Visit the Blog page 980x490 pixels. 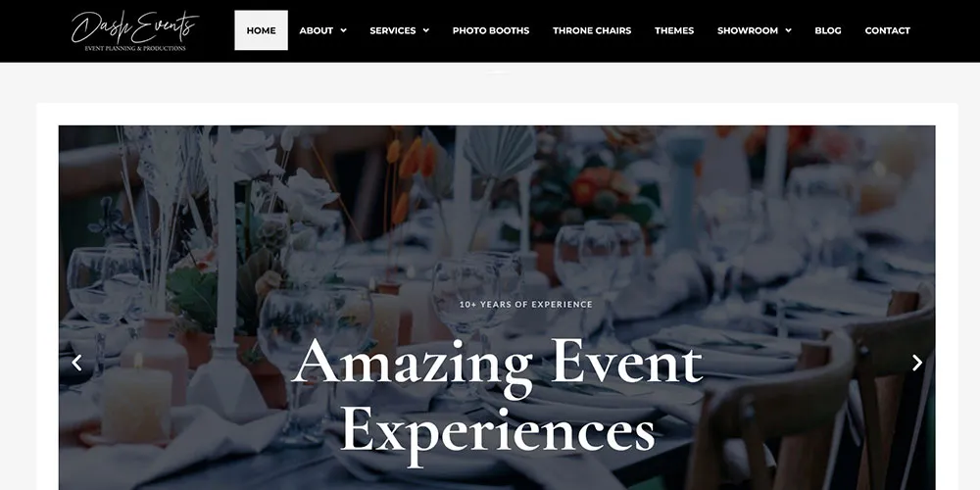(827, 30)
